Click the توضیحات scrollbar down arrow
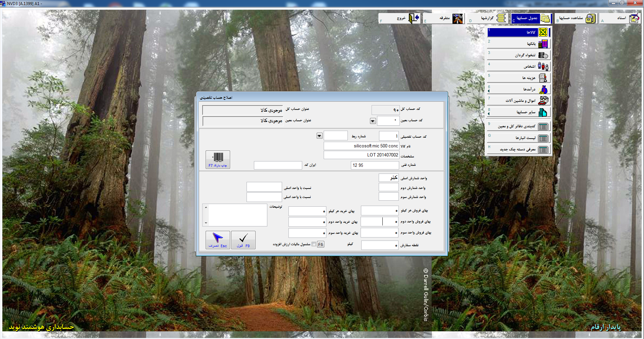 [206, 223]
